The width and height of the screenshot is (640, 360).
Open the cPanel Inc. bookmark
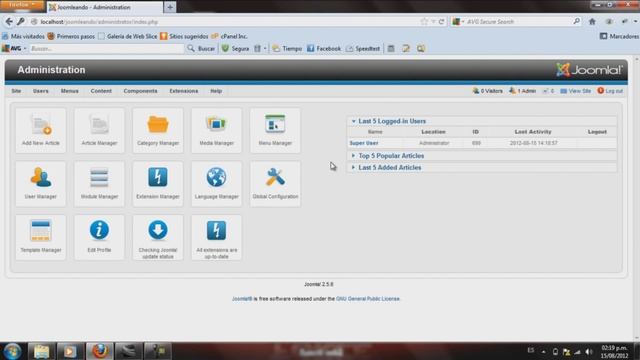[229, 36]
